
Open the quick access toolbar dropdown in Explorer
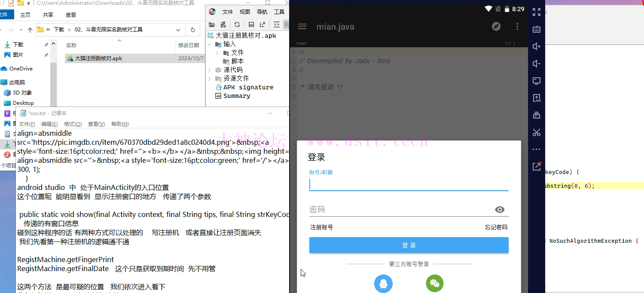click(28, 3)
